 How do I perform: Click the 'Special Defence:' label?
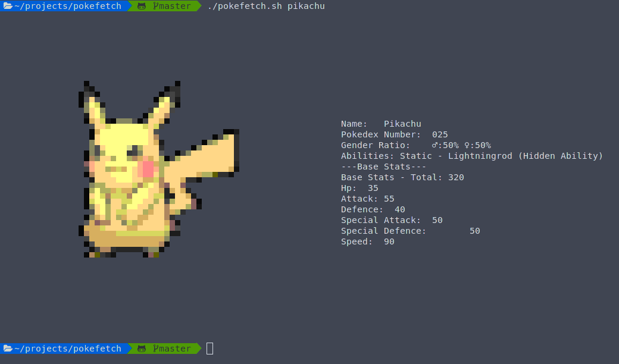(x=384, y=231)
